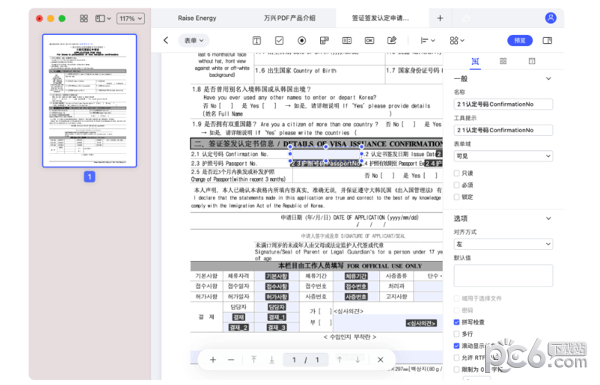This screenshot has height=385, width=600.
Task: Select the text field form tool
Action: pyautogui.click(x=257, y=40)
